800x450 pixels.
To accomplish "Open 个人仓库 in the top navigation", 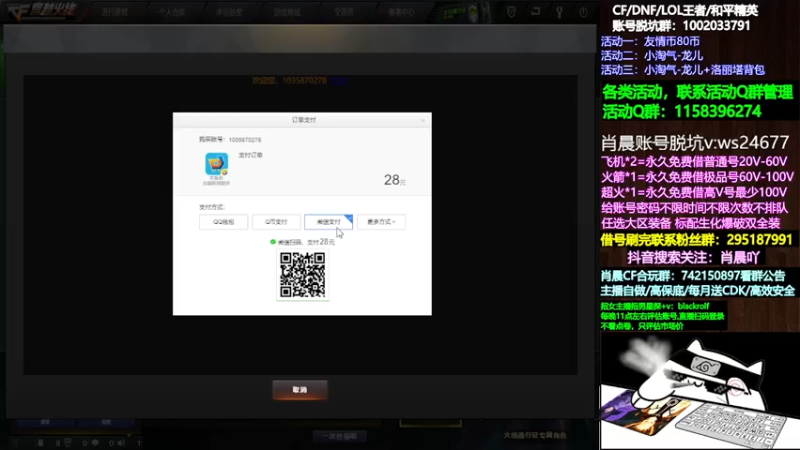I will pos(171,12).
